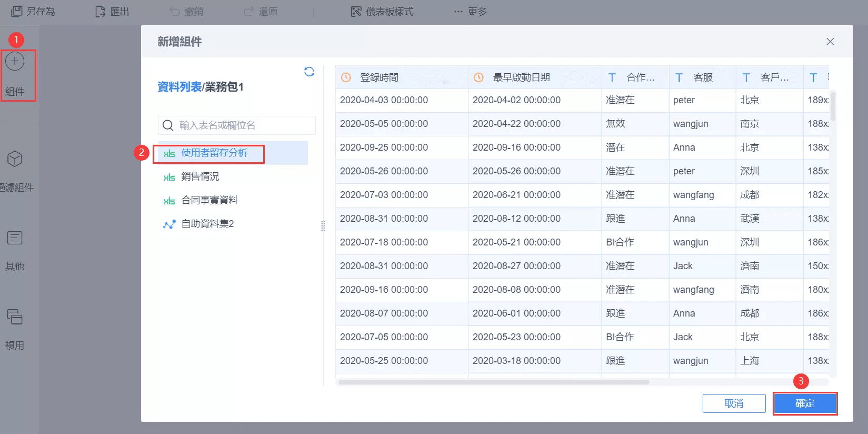Image resolution: width=868 pixels, height=434 pixels.
Task: Click the 最早啟動日期 column header
Action: click(x=535, y=77)
